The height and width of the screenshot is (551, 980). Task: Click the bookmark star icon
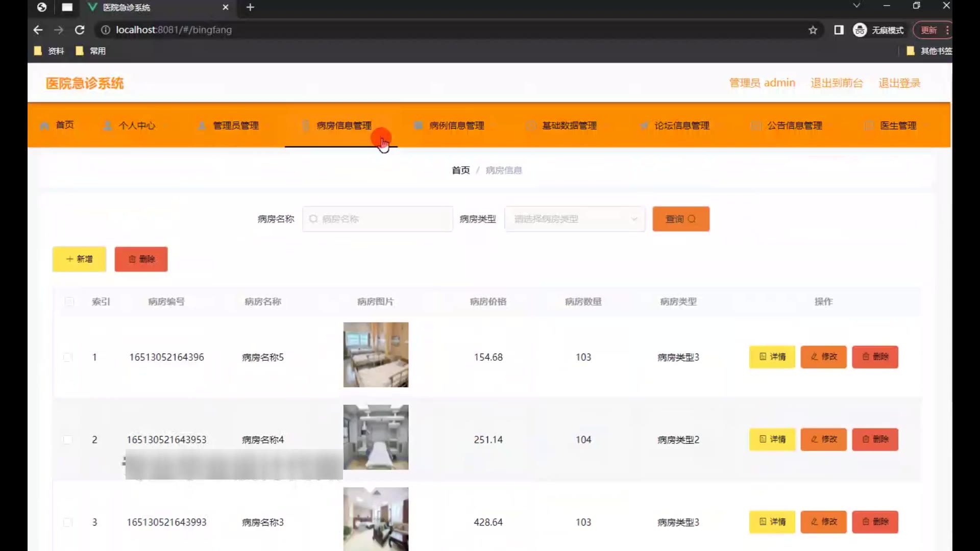(x=813, y=30)
